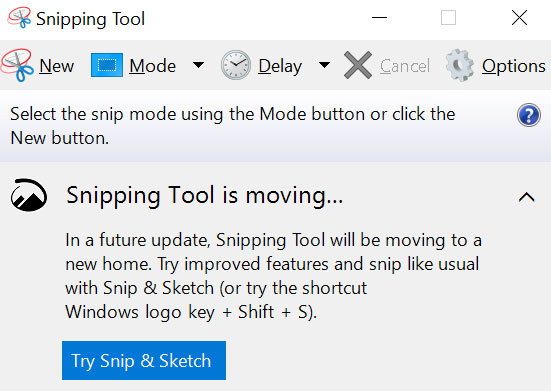Close the Snipping Tool window

point(519,18)
